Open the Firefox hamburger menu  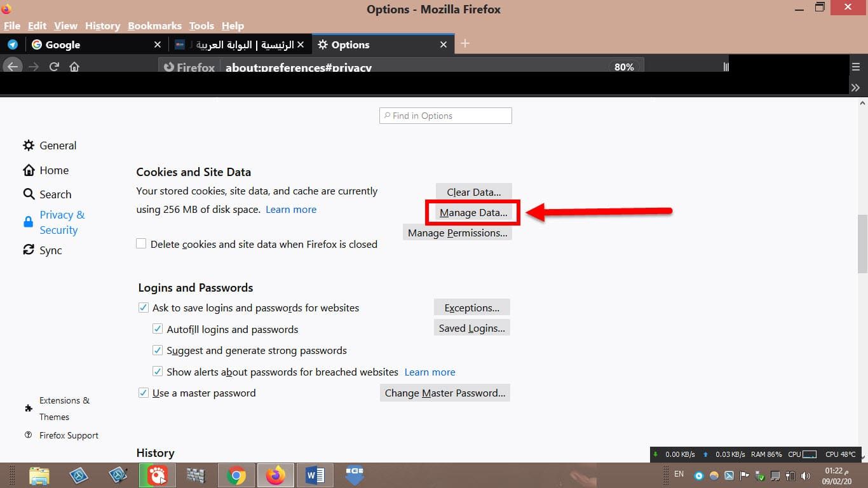[x=855, y=67]
